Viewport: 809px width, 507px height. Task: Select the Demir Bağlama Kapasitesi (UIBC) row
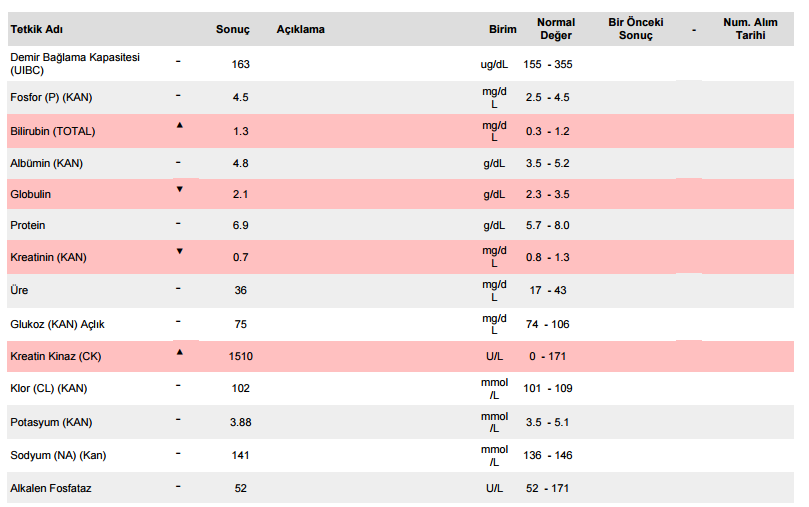400,63
